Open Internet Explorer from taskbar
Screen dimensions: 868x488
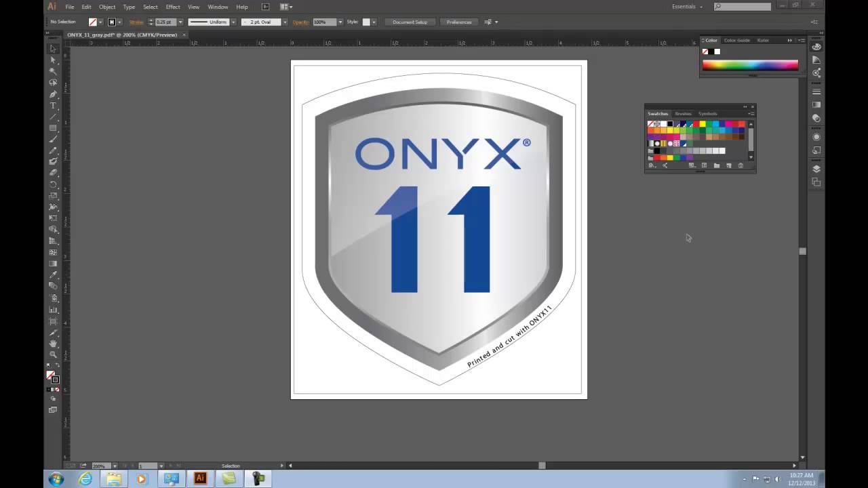point(85,479)
